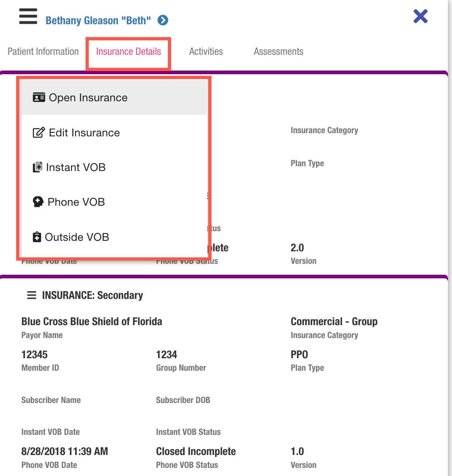
Task: Click the INSURANCE: Secondary header
Action: click(92, 295)
